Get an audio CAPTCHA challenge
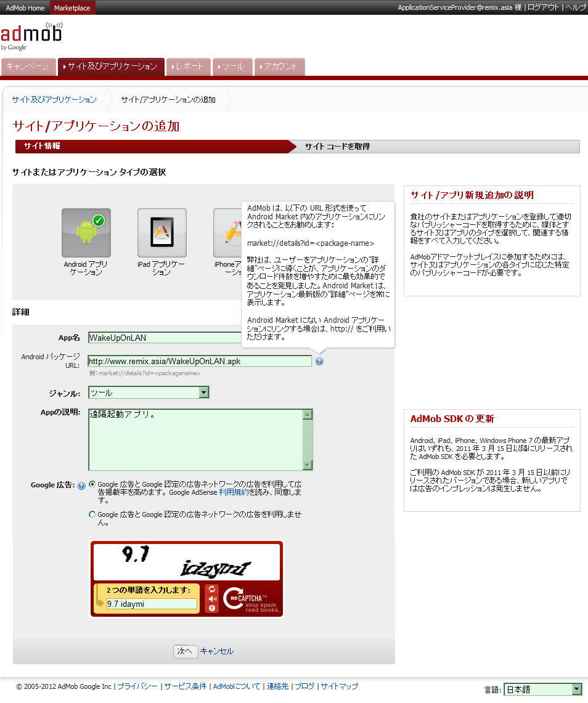This screenshot has width=588, height=703. pos(211,598)
